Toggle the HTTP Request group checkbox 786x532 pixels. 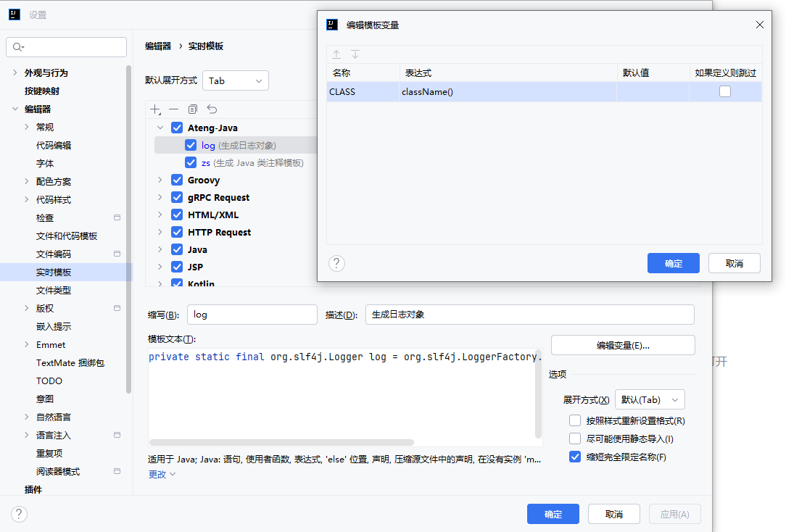(x=177, y=232)
